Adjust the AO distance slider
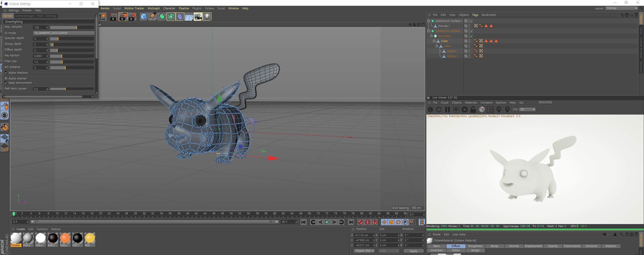The width and height of the screenshot is (644, 255). (72, 68)
